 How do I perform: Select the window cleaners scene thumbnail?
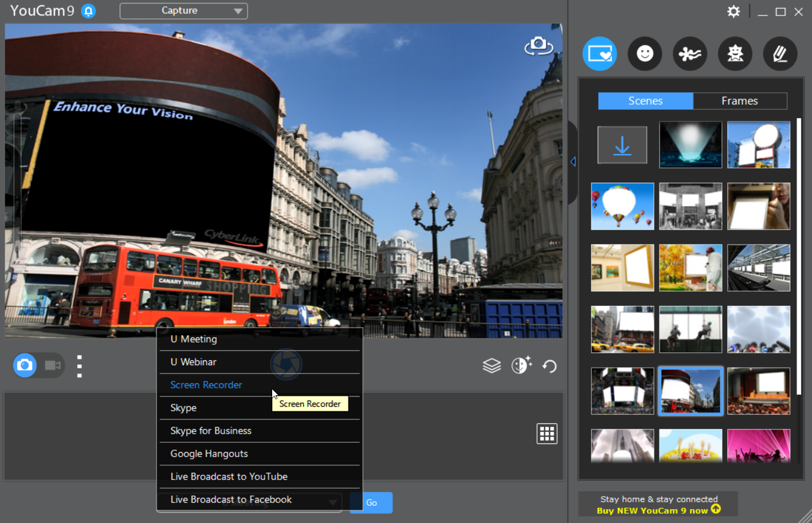coord(691,329)
